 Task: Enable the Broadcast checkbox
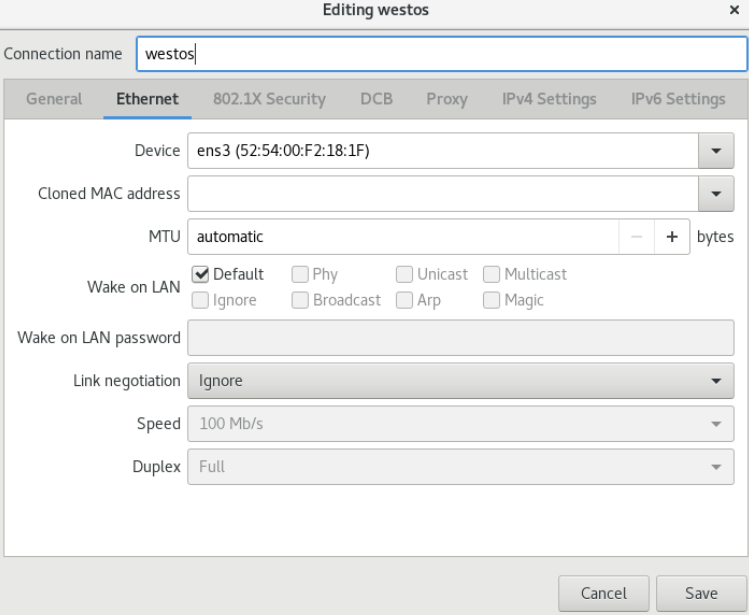[300, 300]
